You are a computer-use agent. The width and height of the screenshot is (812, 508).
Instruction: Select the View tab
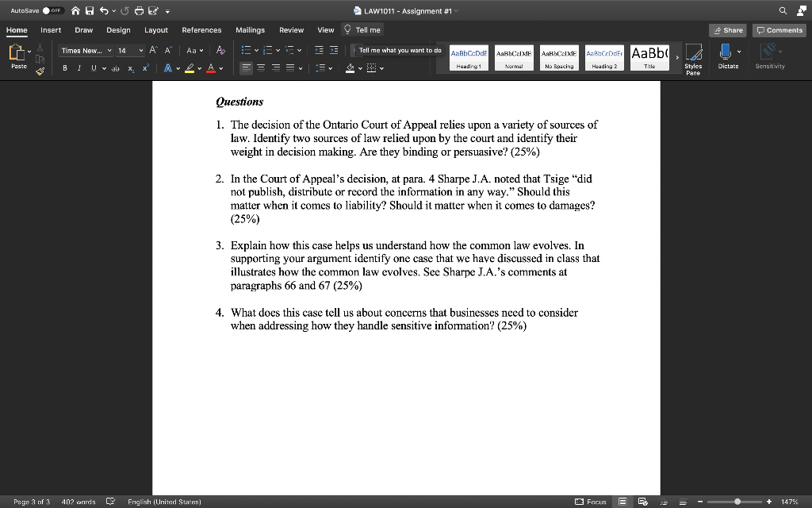325,30
